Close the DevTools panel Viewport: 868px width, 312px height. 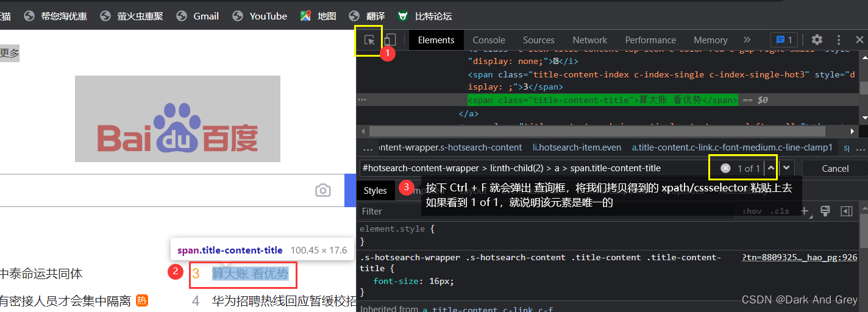[859, 40]
